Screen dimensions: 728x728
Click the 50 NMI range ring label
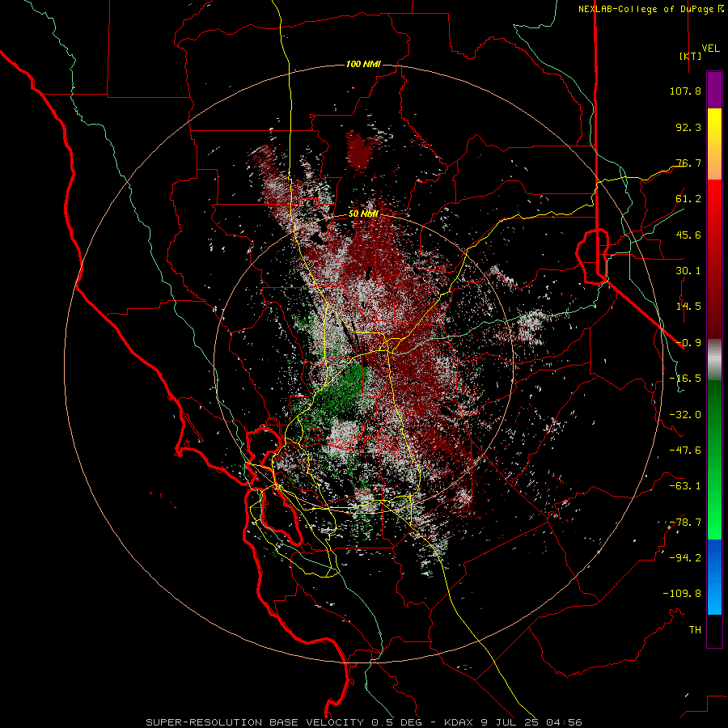click(x=363, y=214)
